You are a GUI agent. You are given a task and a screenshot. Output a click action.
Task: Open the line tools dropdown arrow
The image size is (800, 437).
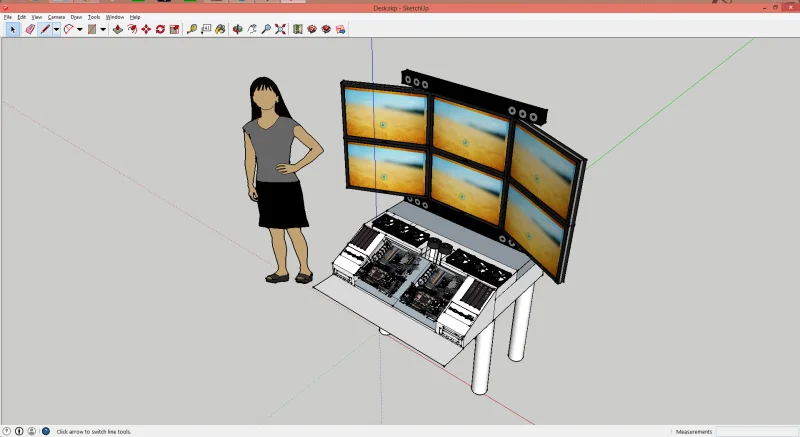tap(56, 30)
